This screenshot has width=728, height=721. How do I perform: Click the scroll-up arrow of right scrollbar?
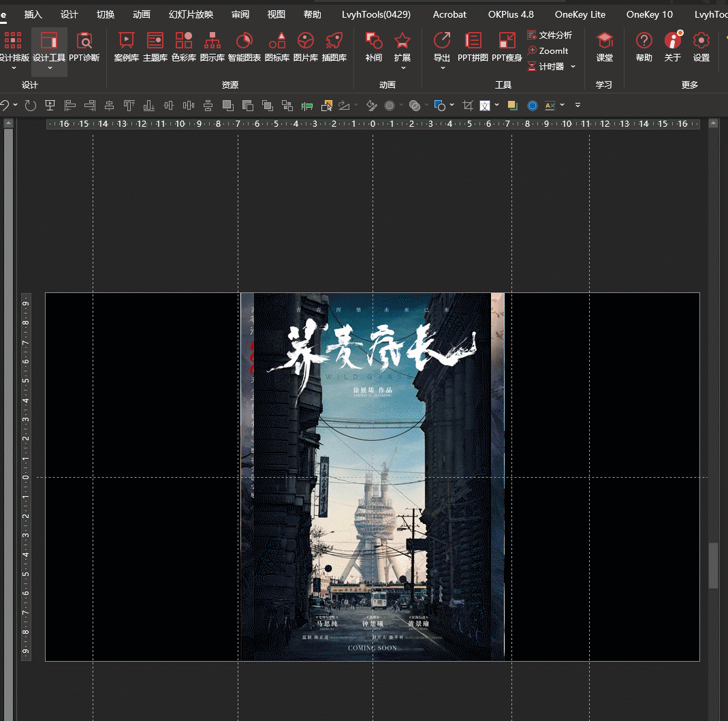click(713, 123)
